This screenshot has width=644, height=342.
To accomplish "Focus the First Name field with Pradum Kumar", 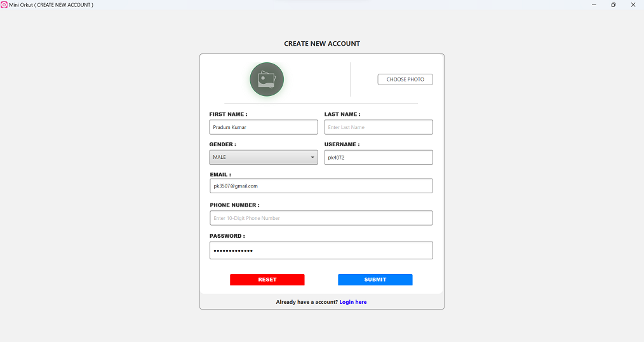I will point(264,127).
